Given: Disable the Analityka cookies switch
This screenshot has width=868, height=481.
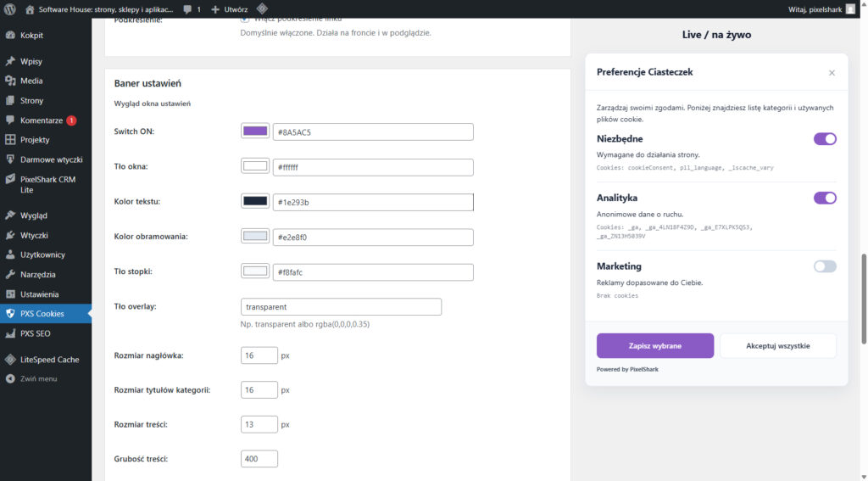Looking at the screenshot, I should point(825,199).
